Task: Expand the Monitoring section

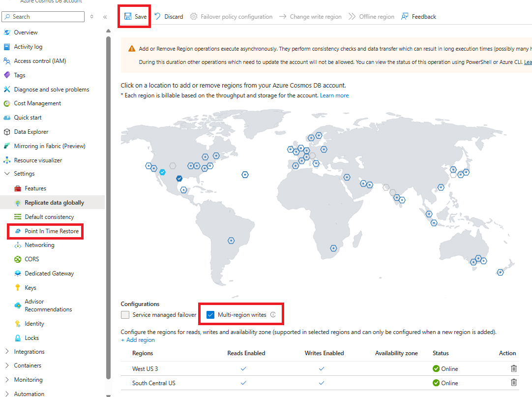Action: coord(7,380)
